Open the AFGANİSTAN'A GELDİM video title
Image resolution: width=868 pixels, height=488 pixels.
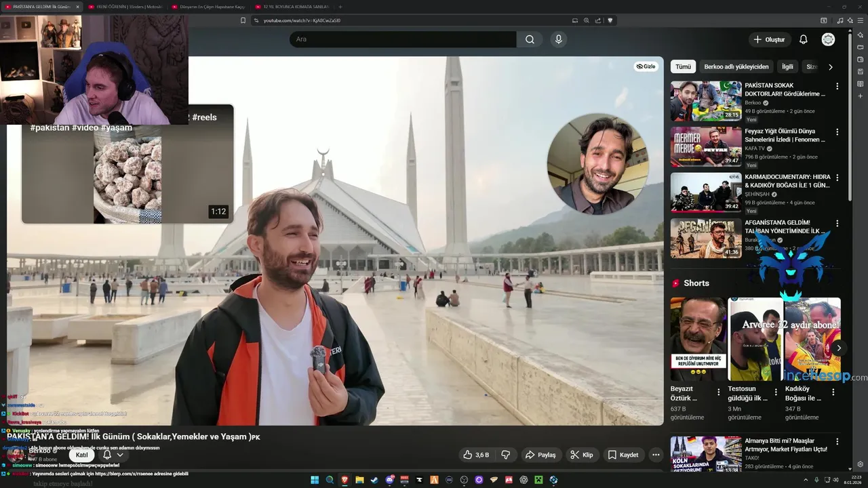pos(783,226)
